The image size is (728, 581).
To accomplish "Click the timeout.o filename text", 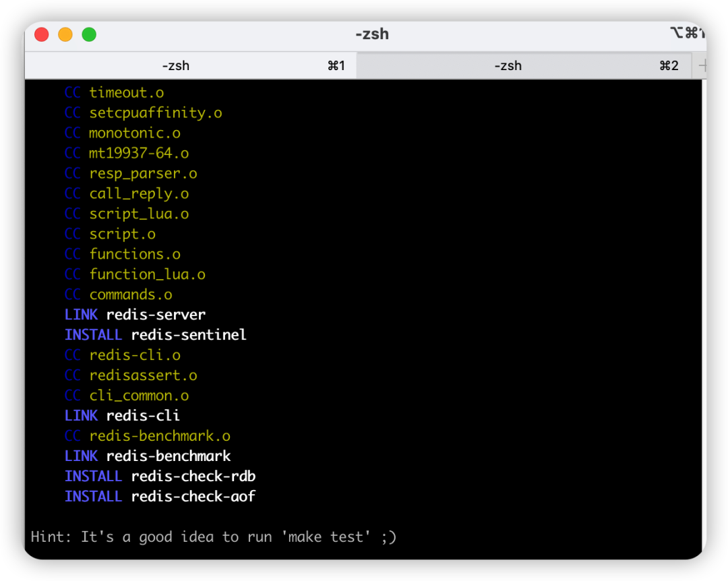I will tap(127, 92).
